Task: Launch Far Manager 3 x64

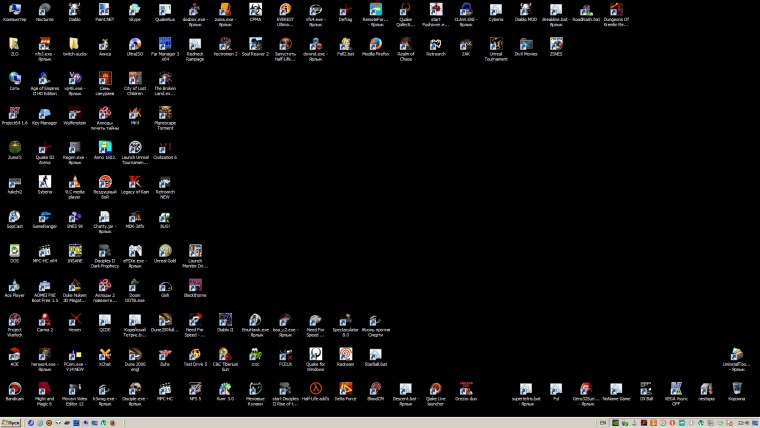Action: click(165, 44)
